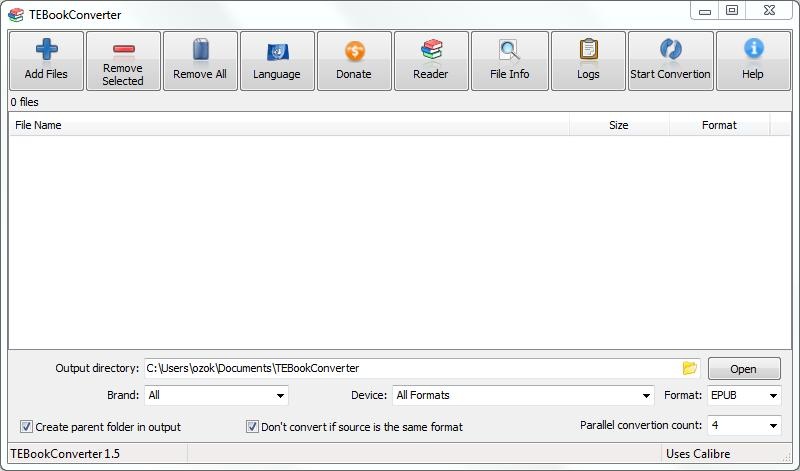Open the Reader books icon
The height and width of the screenshot is (471, 800).
point(432,49)
